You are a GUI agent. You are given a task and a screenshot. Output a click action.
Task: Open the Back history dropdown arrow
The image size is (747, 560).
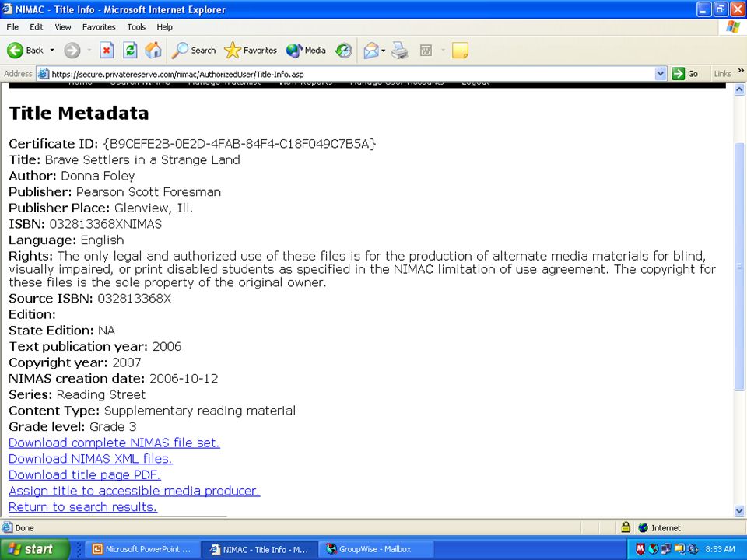[52, 50]
